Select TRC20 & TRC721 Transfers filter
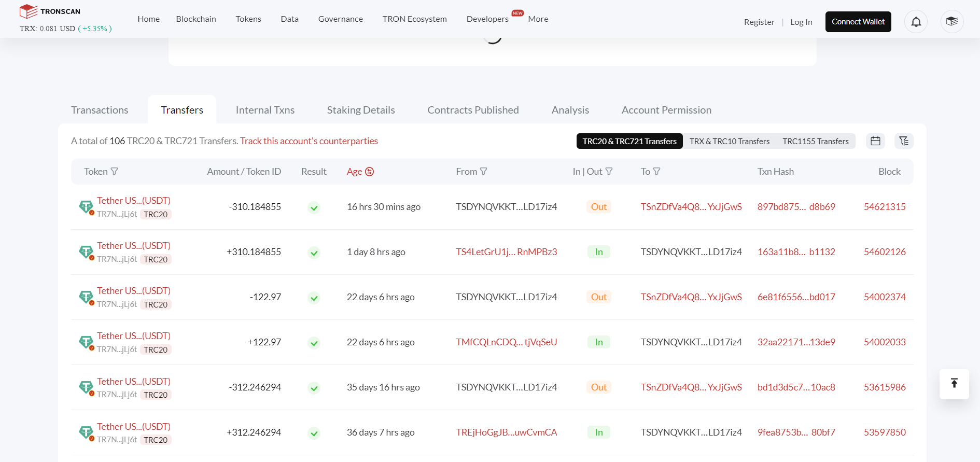 point(629,141)
